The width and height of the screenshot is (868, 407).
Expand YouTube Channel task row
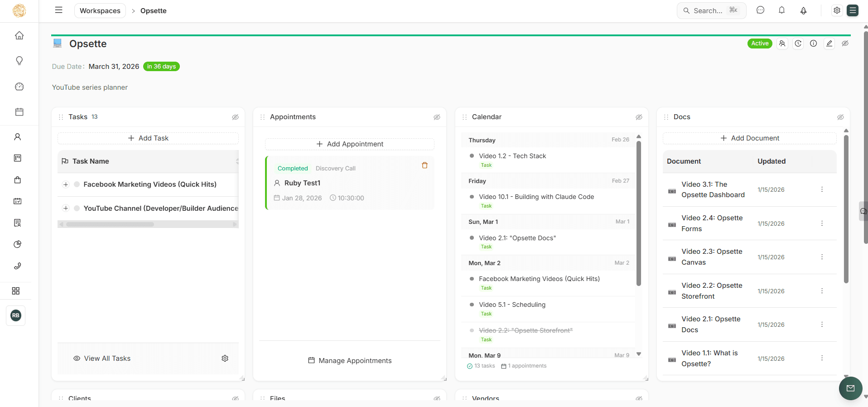pos(66,208)
